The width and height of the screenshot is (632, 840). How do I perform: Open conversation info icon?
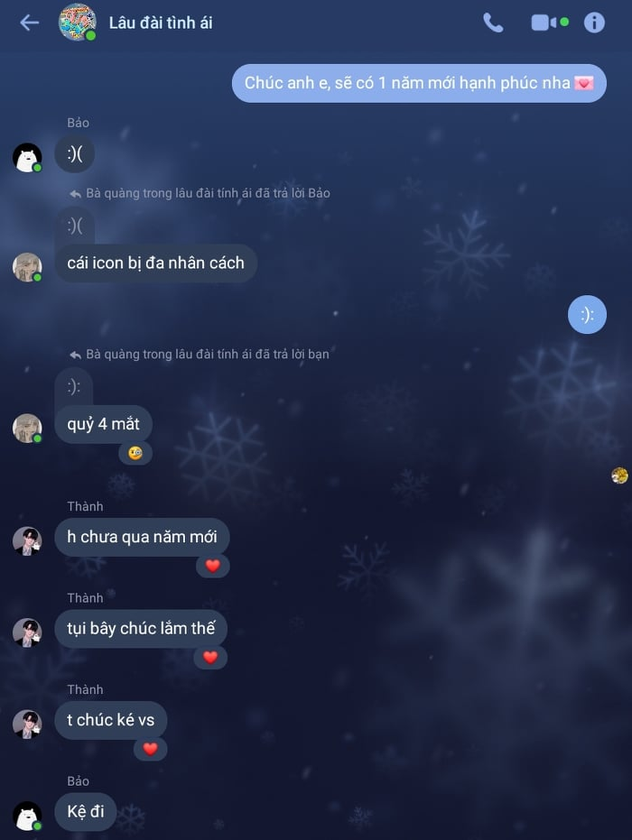[594, 23]
